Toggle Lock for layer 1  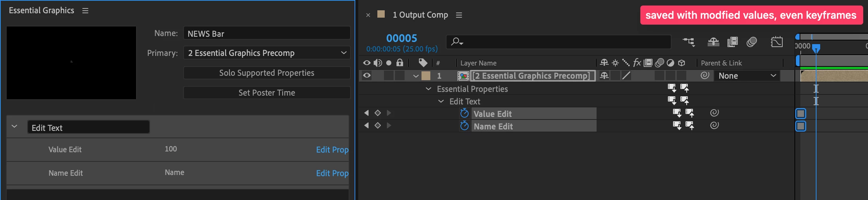(x=400, y=75)
